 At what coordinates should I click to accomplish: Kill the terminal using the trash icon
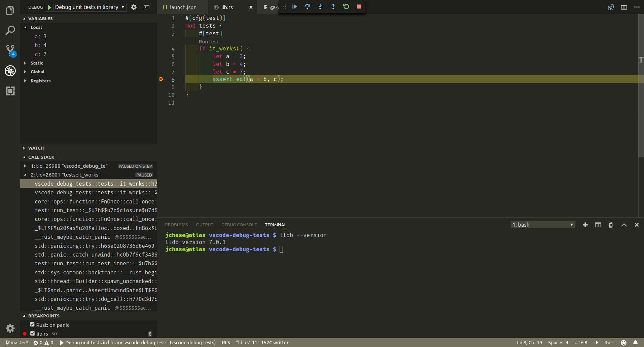point(610,225)
